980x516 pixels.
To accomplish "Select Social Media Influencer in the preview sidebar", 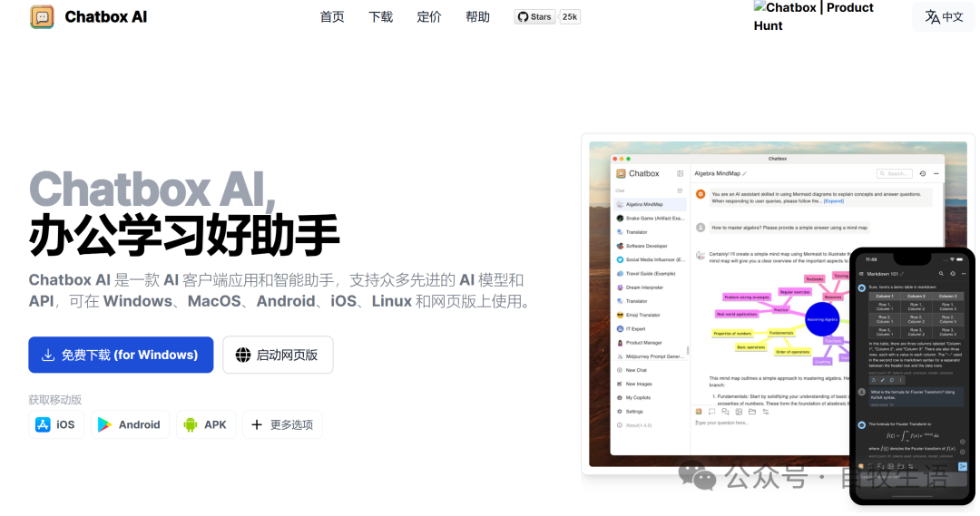I will tap(650, 259).
